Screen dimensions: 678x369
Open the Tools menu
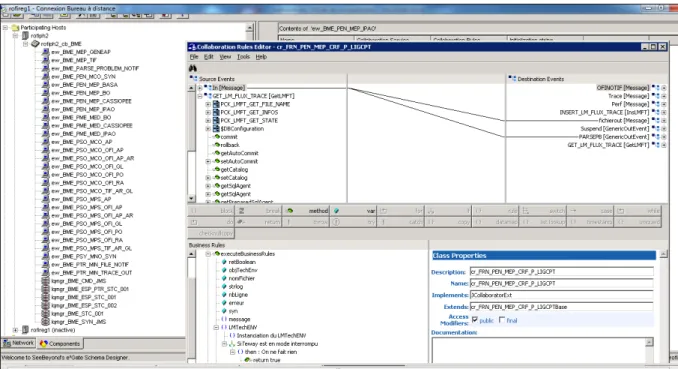click(243, 57)
